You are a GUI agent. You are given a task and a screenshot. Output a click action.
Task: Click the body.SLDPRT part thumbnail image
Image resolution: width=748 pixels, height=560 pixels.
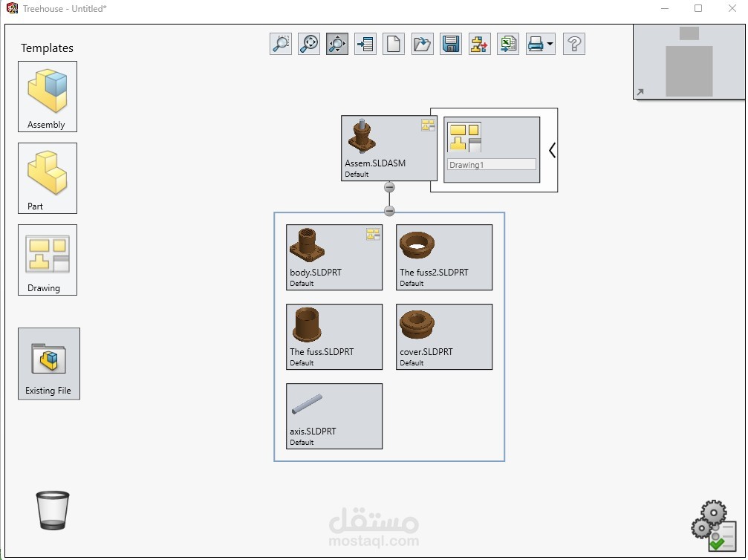307,245
